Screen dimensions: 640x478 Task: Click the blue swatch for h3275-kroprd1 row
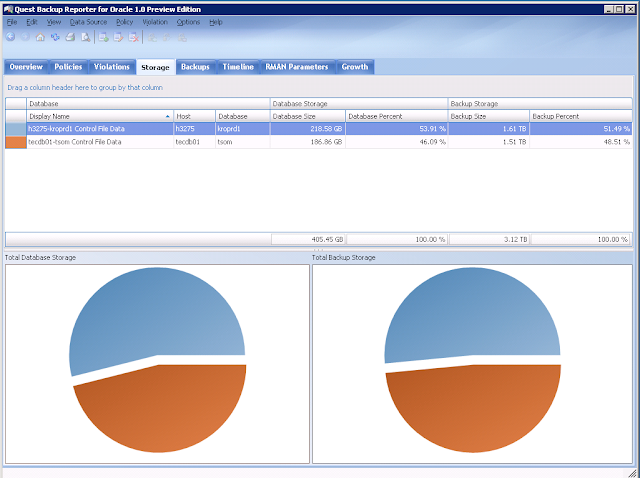[16, 129]
